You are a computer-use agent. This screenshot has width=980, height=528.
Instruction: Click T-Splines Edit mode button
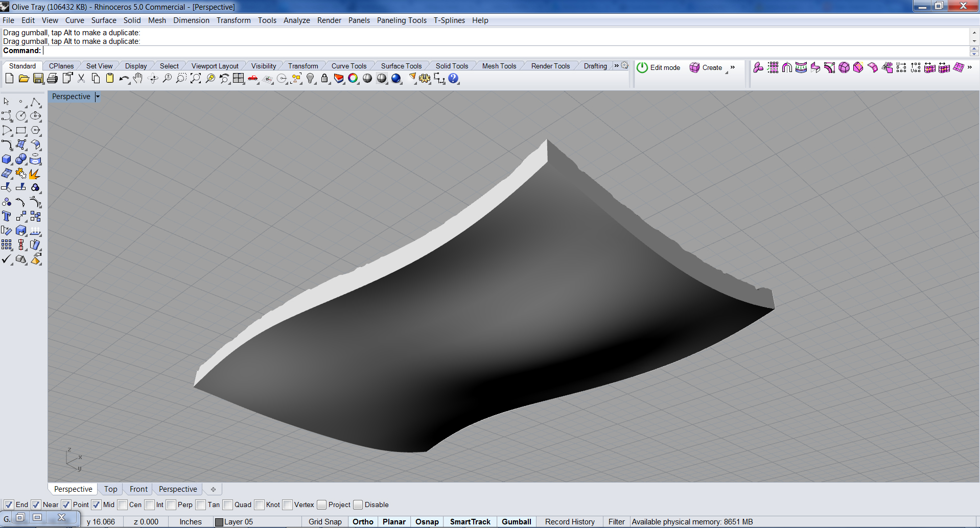click(659, 67)
